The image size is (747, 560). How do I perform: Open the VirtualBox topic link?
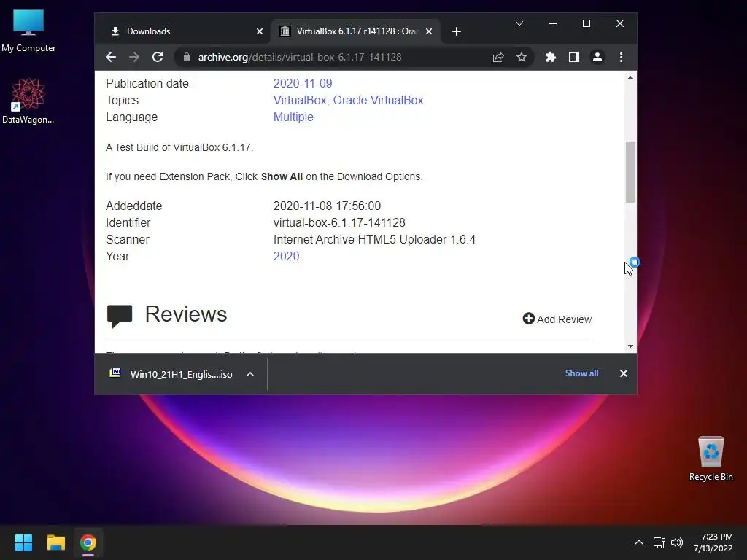(300, 100)
